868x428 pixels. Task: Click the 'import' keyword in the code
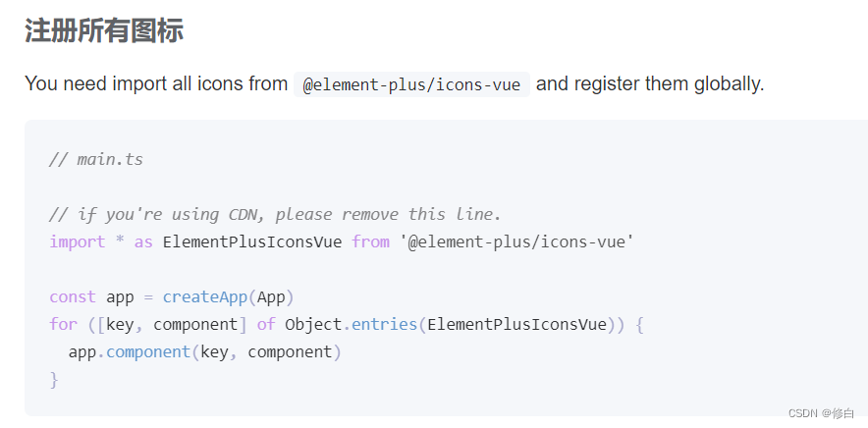77,241
